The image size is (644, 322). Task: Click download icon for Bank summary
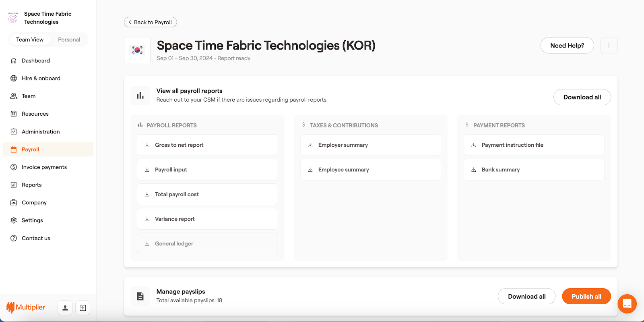[x=474, y=170]
